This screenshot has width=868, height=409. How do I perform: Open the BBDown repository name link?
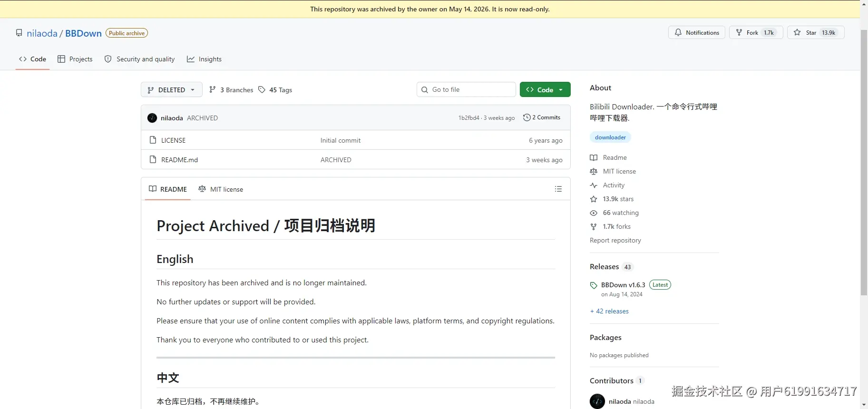point(83,33)
